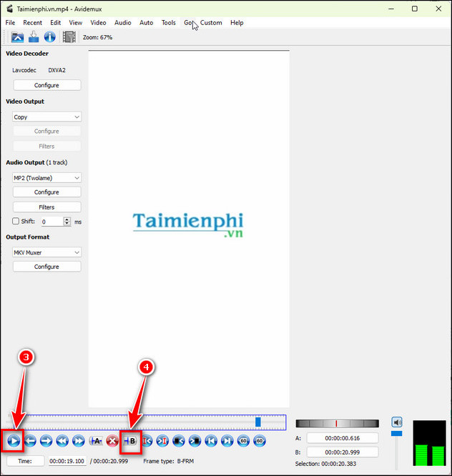This screenshot has width=452, height=476.
Task: Open the Audio Output MP2 (Twolame) dropdown
Action: [x=46, y=178]
